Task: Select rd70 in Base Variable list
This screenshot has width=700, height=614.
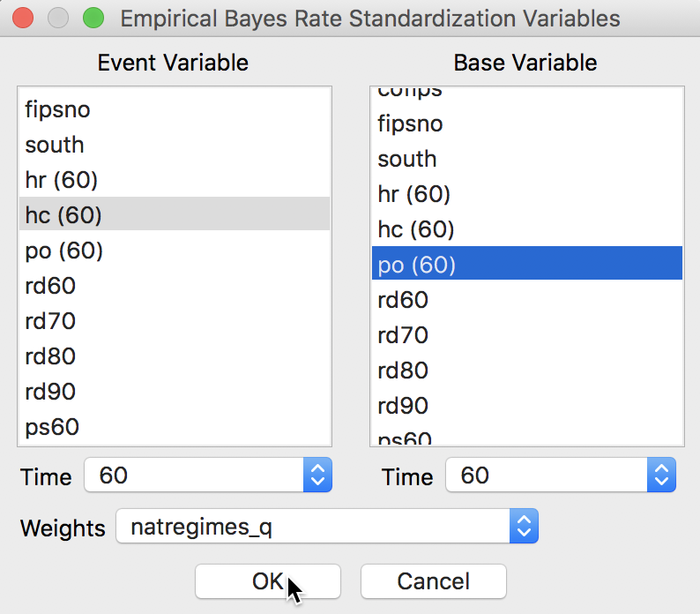Action: 527,335
